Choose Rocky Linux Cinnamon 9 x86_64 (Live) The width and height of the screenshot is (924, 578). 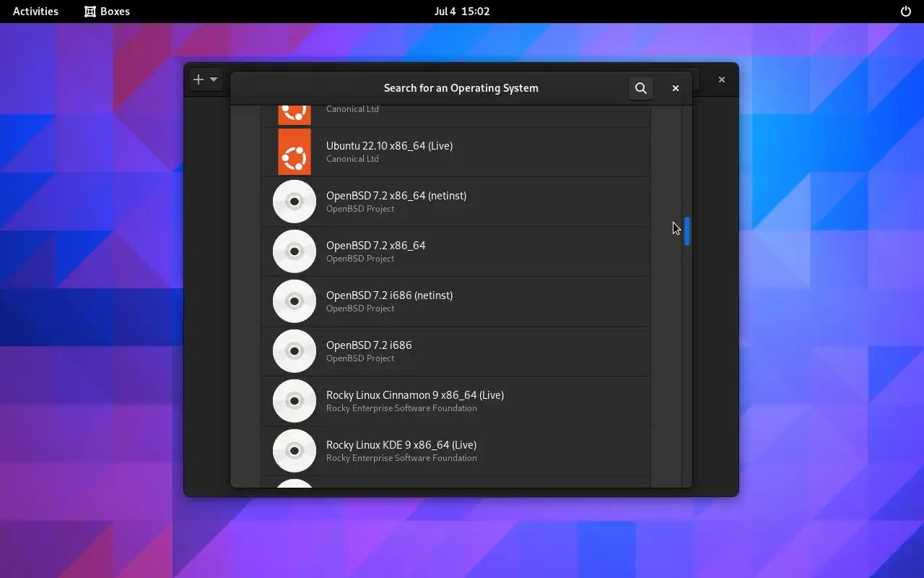pyautogui.click(x=415, y=395)
